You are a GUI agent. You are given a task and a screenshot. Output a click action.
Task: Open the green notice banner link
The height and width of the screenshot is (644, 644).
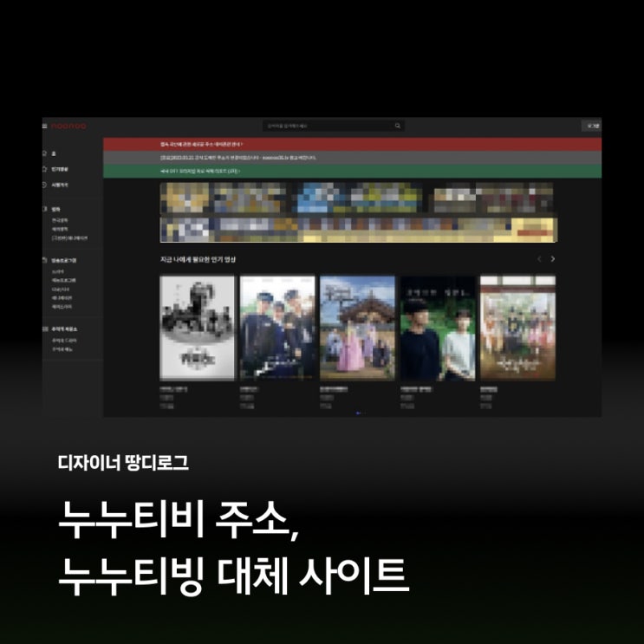coord(352,171)
